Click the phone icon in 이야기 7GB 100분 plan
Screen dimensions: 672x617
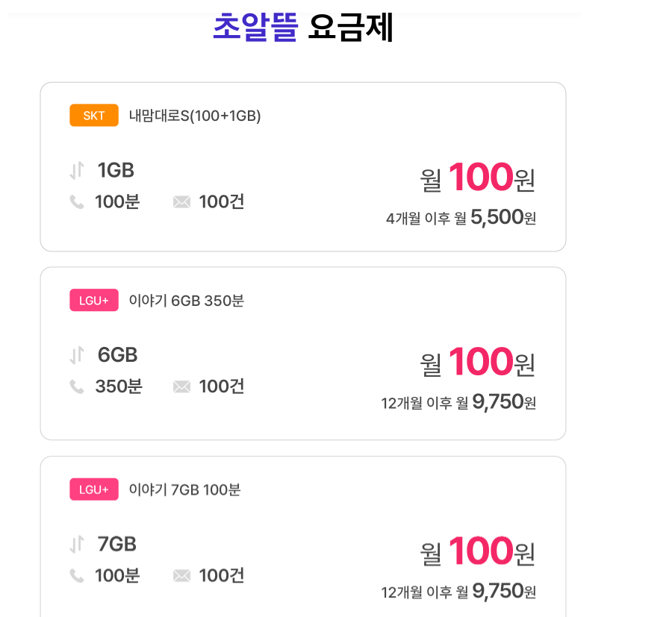(x=77, y=576)
